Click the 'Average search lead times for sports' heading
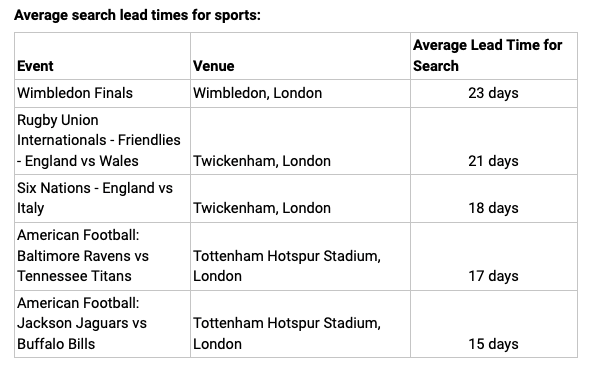 (137, 15)
